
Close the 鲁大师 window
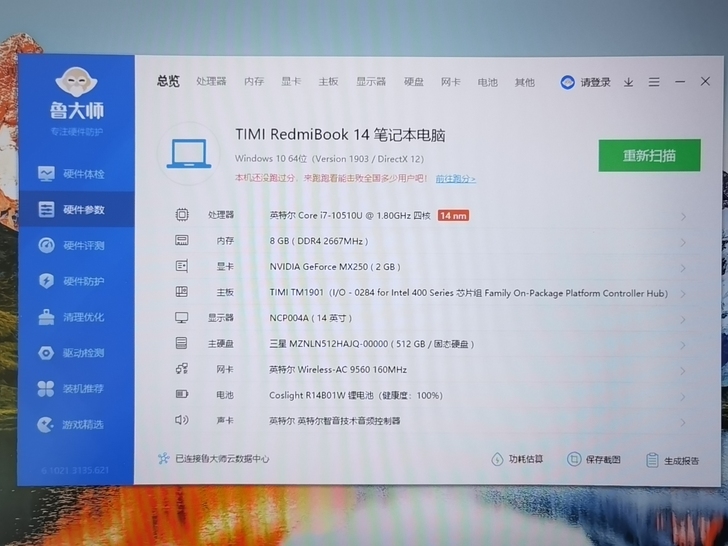(705, 81)
